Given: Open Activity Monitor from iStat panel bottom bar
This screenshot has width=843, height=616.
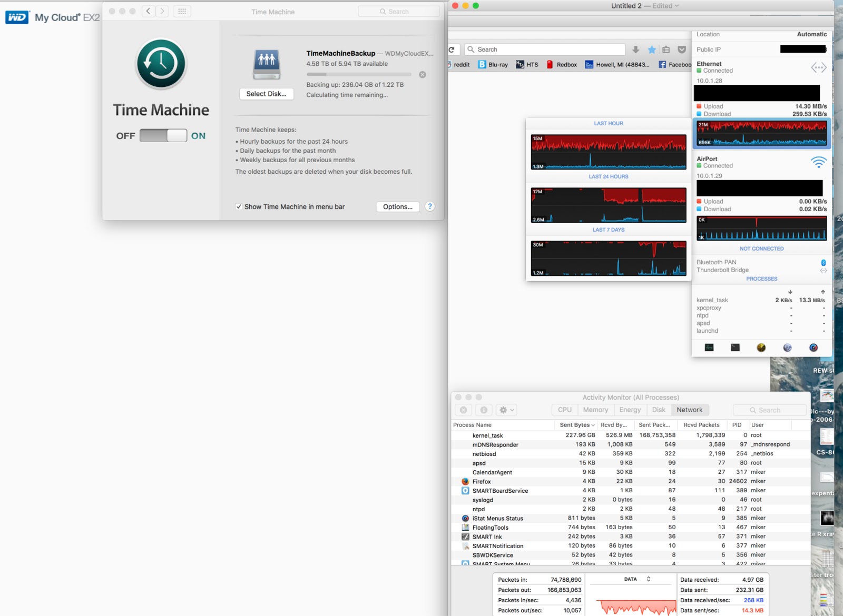Looking at the screenshot, I should (x=709, y=347).
